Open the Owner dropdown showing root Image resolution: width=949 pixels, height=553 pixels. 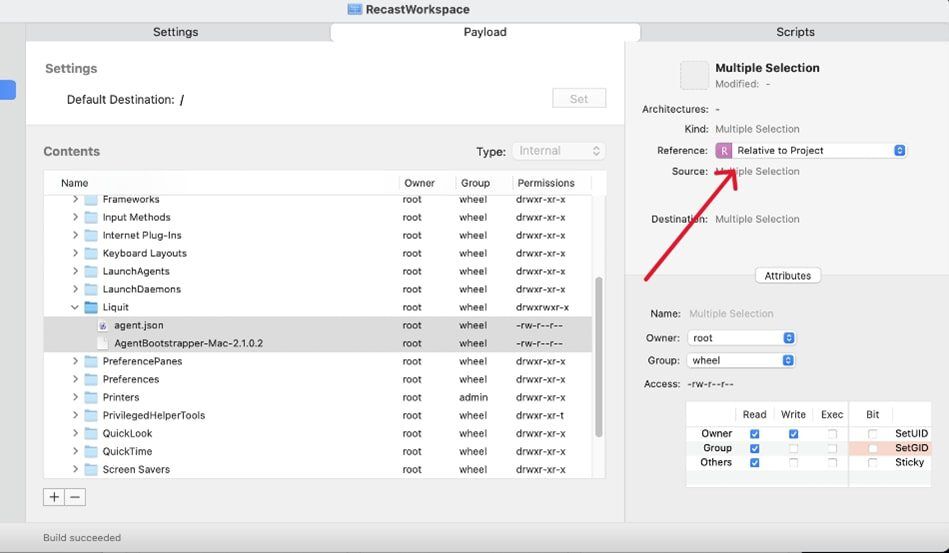coord(741,338)
